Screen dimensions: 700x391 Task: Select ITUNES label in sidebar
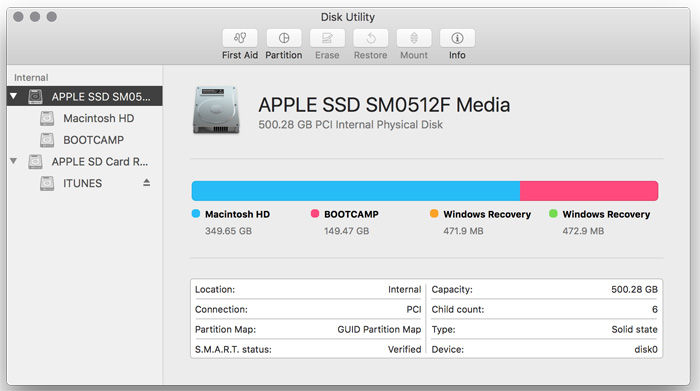pos(83,183)
